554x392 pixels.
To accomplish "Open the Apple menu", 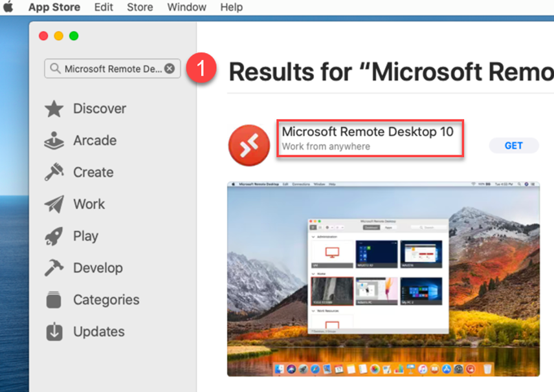I will click(x=8, y=6).
